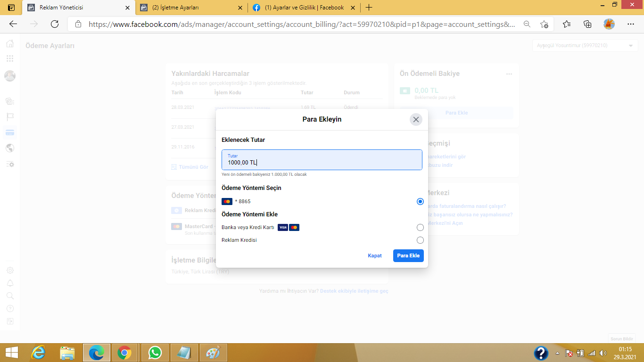Click the 28.03.2021 date in transactions
The image size is (644, 362).
(x=183, y=107)
